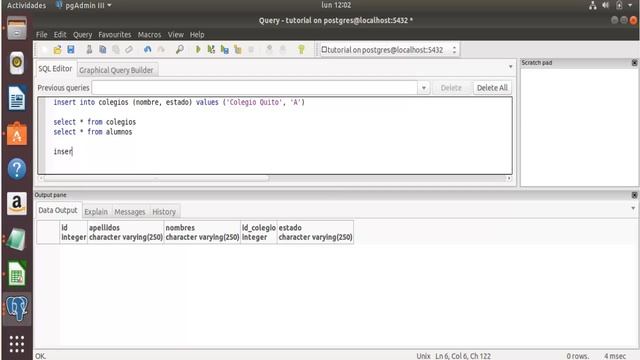The height and width of the screenshot is (360, 640).
Task: Click in the SQL editor after 'inser'
Action: coord(73,151)
